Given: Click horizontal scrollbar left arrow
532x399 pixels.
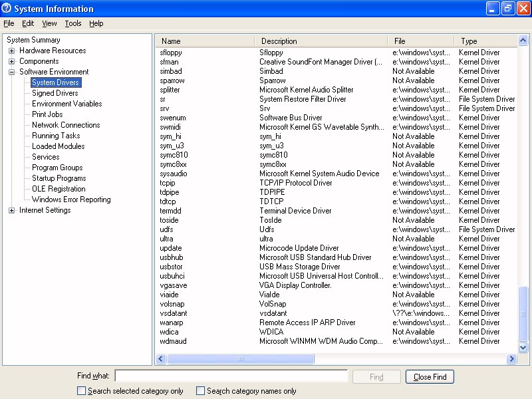Looking at the screenshot, I should pos(161,359).
